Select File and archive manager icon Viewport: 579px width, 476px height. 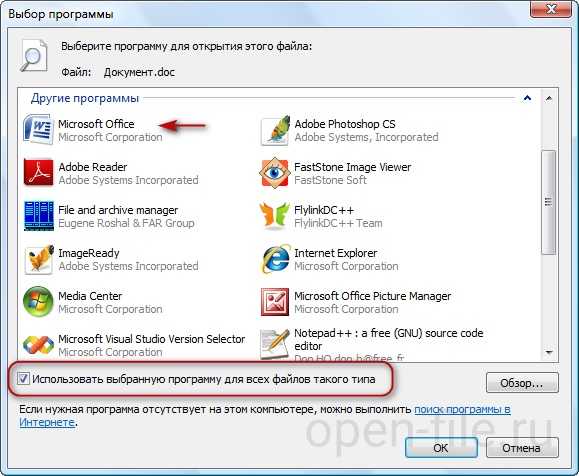[x=38, y=216]
